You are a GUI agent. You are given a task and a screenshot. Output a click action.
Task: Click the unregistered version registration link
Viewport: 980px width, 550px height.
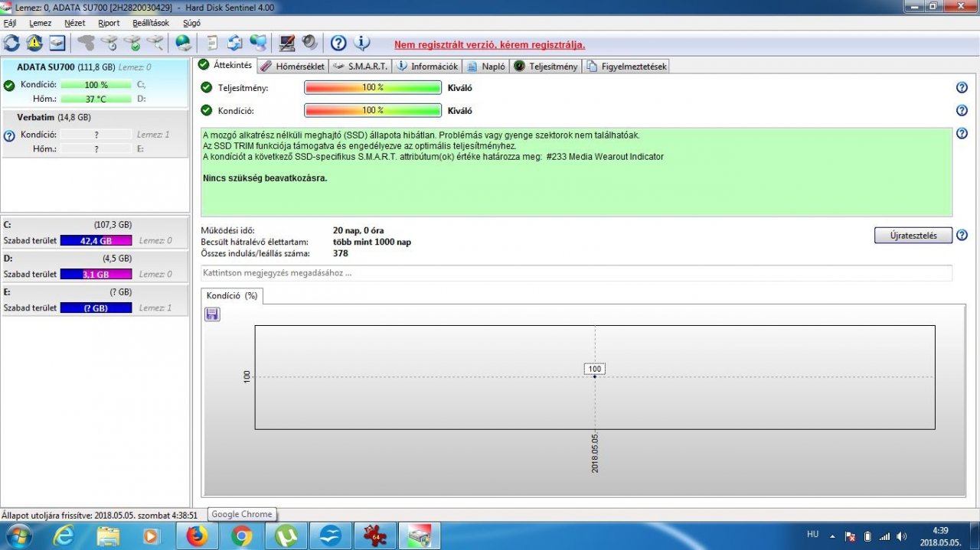coord(489,45)
